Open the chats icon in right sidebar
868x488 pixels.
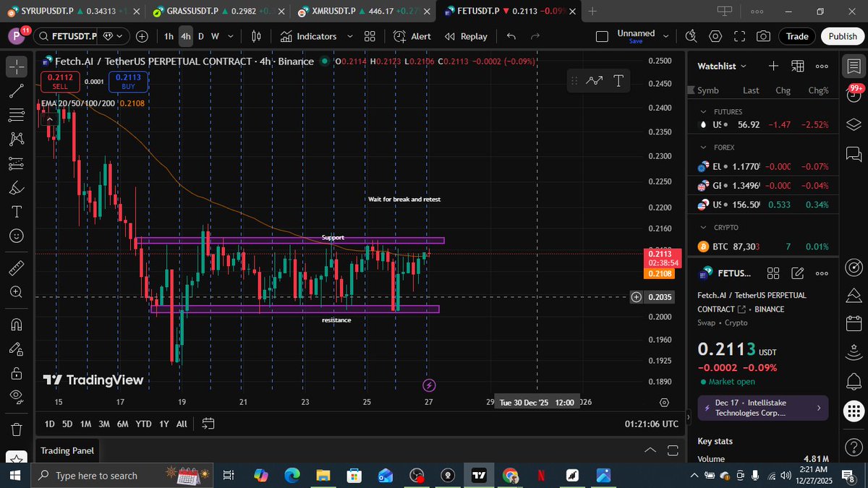click(x=854, y=153)
